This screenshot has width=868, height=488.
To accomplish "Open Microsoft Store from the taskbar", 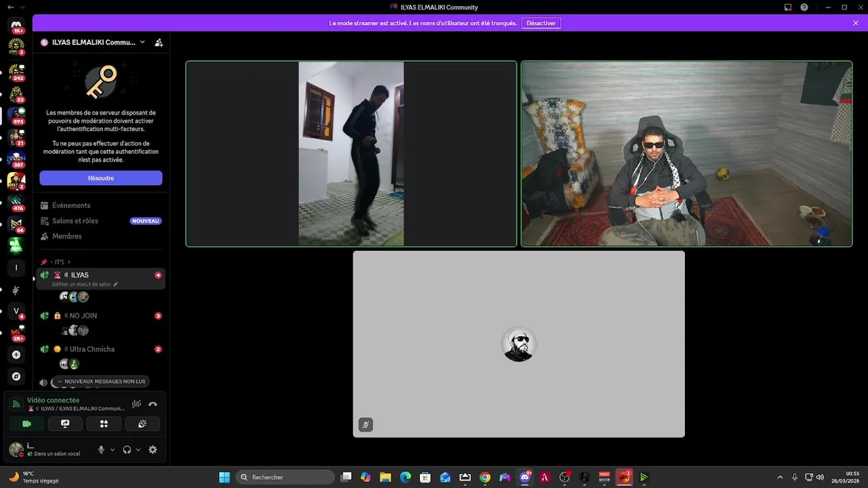I will click(425, 477).
